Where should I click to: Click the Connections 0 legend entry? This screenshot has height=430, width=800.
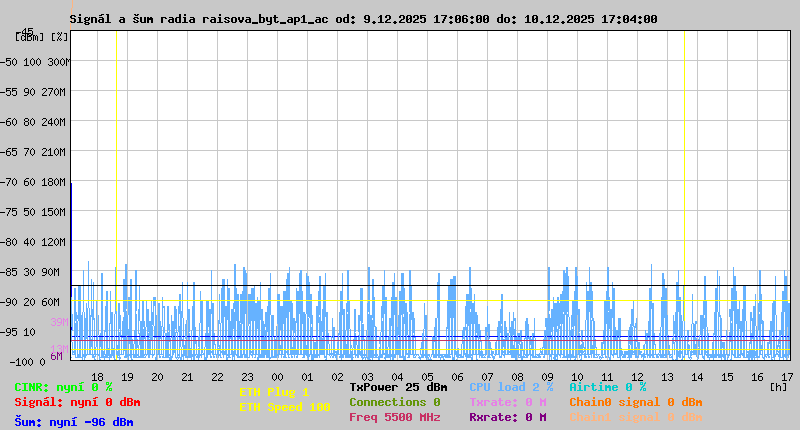[x=394, y=402]
